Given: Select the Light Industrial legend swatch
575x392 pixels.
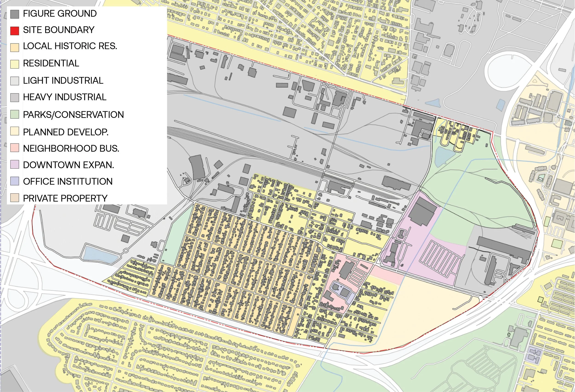Looking at the screenshot, I should click(x=14, y=81).
